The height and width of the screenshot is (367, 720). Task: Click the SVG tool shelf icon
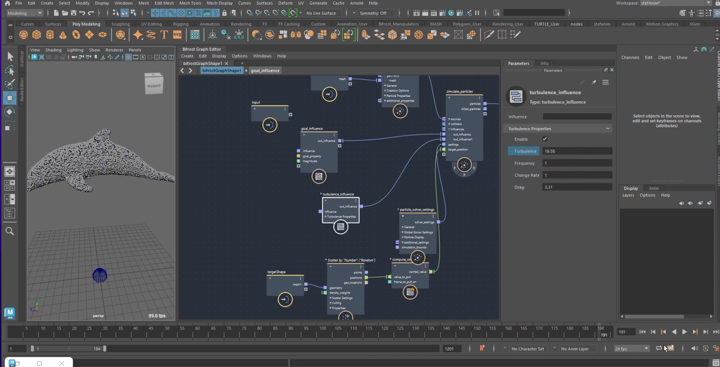coord(177,34)
